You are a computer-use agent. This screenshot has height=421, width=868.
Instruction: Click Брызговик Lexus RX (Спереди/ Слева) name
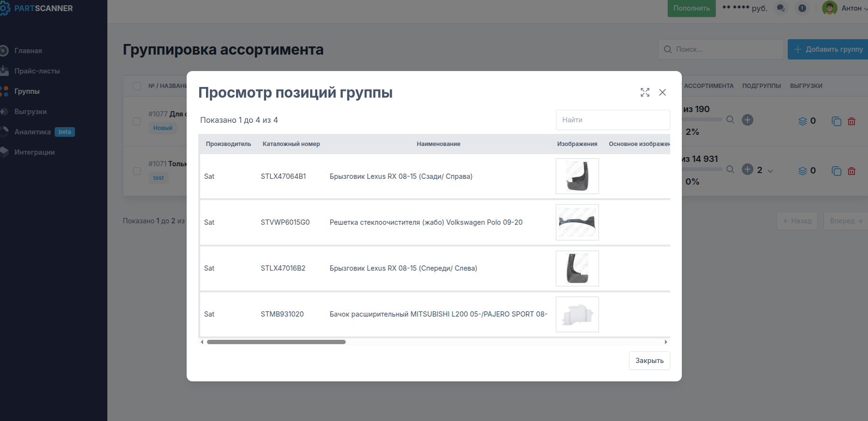(x=403, y=268)
